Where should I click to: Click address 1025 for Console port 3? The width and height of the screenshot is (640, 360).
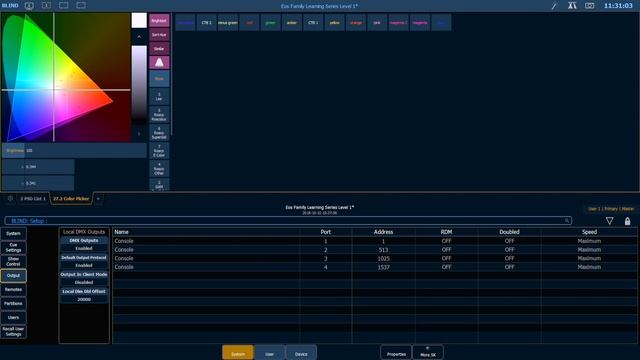pos(383,258)
